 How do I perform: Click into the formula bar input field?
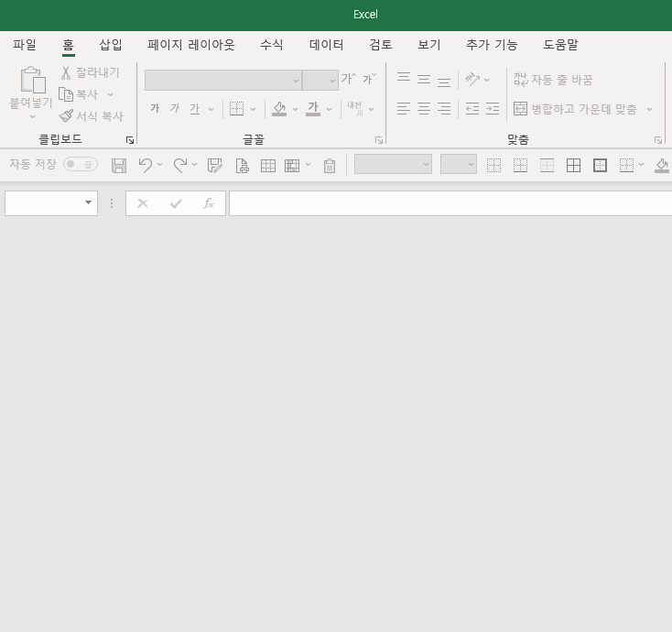tap(450, 203)
